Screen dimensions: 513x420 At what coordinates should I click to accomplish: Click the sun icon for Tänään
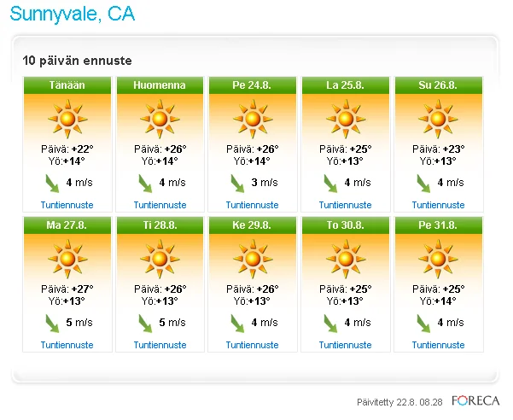67,116
